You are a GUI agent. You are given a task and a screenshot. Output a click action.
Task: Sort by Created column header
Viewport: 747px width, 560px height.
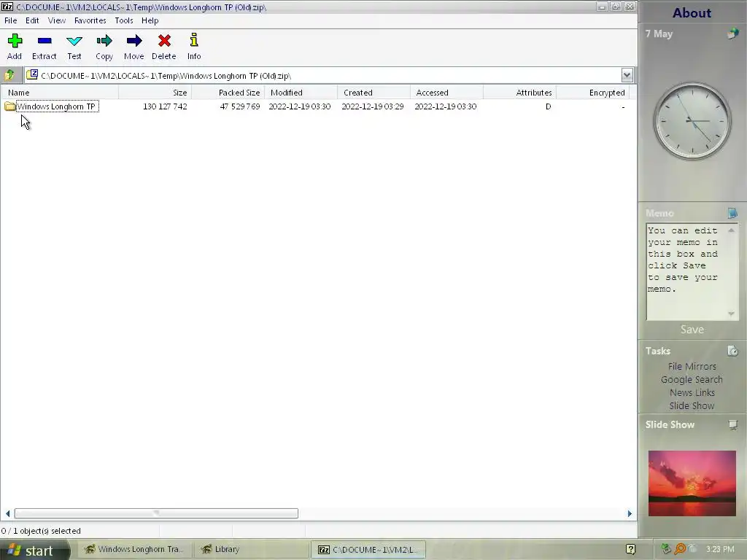click(373, 93)
